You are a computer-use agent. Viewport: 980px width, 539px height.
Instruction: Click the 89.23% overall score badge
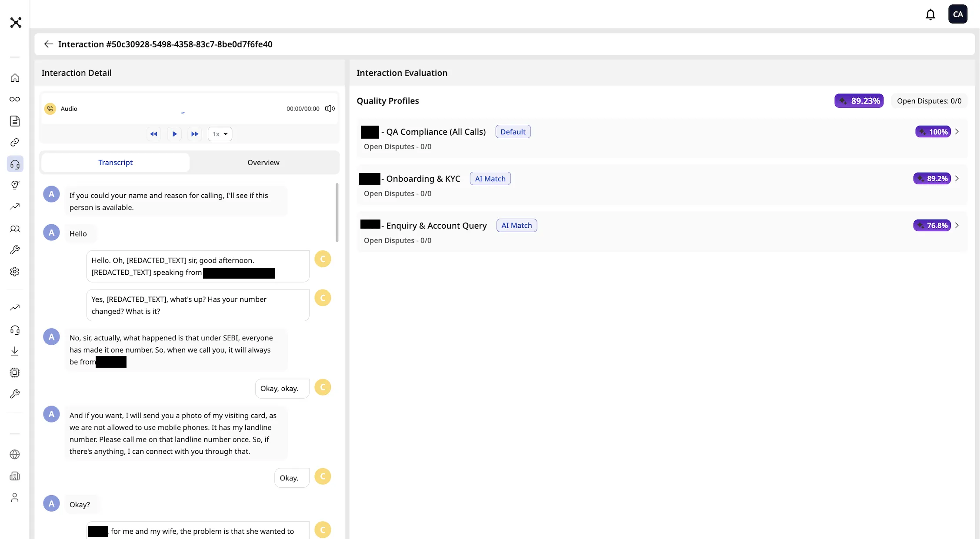pyautogui.click(x=859, y=101)
